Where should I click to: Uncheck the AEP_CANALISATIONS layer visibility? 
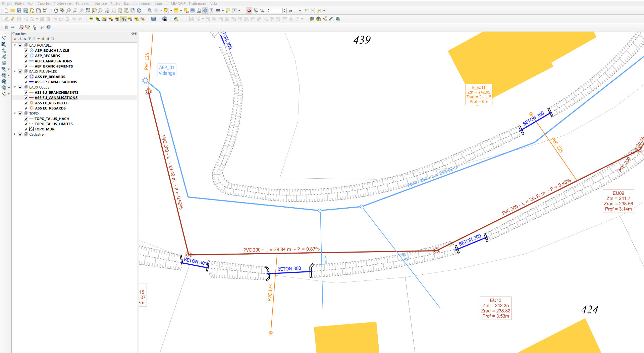(x=26, y=61)
